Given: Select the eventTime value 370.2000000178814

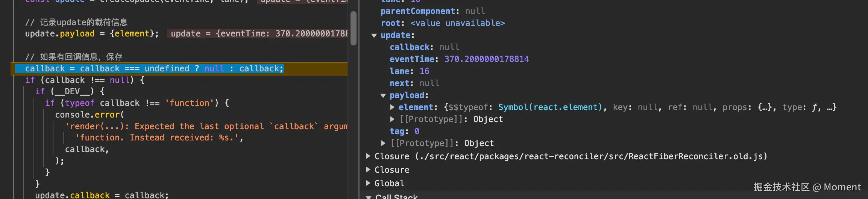Looking at the screenshot, I should [486, 59].
